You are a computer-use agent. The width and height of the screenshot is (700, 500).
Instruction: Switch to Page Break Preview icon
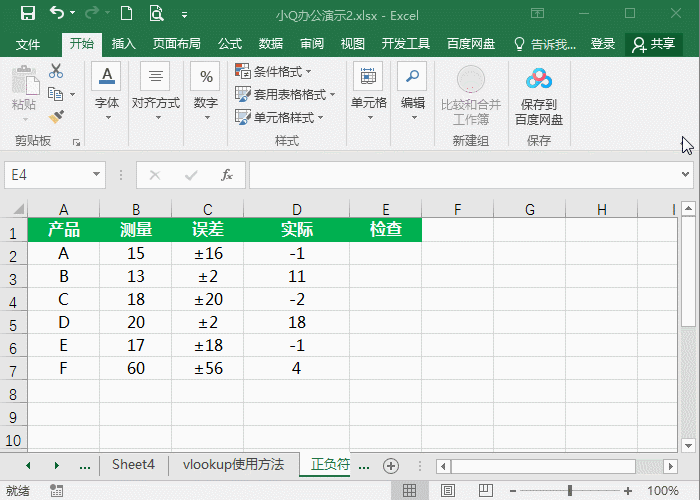[485, 491]
